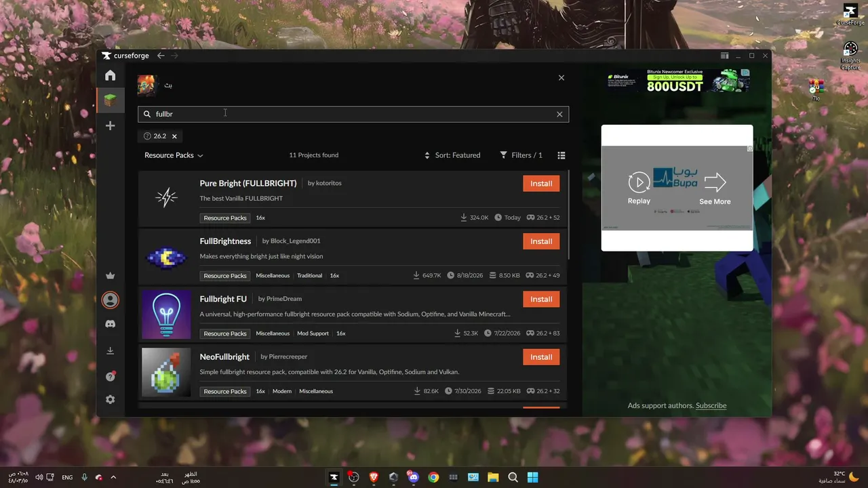Open the Fullbright FU light bulb thumbnail
Screen dimensions: 868x488
click(x=166, y=314)
